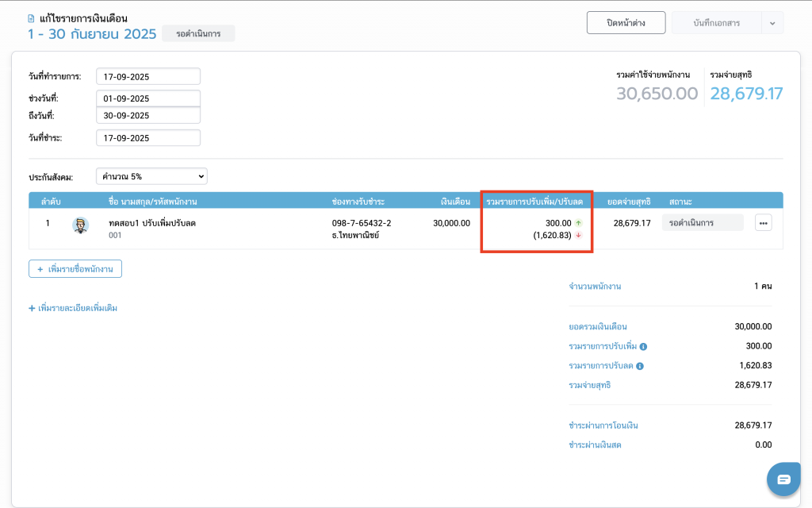Expand the ประกันสังคม คำนวณ 5% dropdown
The width and height of the screenshot is (812, 508).
pyautogui.click(x=151, y=176)
